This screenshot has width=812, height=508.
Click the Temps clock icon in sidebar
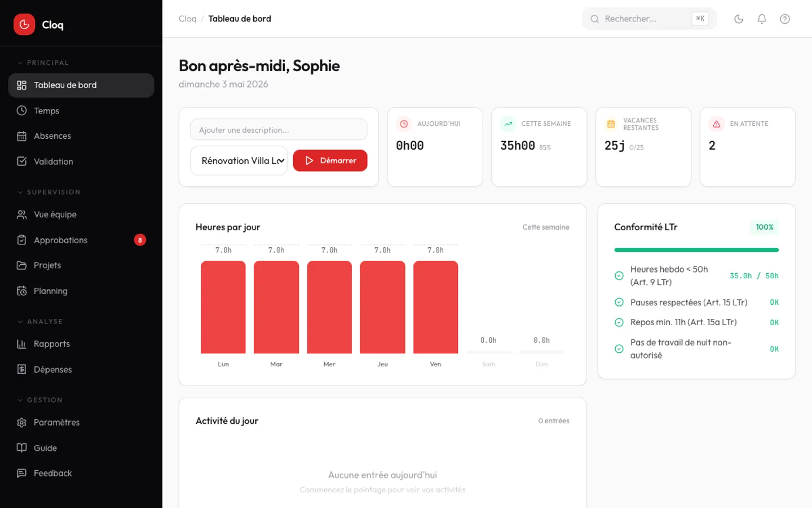pyautogui.click(x=21, y=111)
